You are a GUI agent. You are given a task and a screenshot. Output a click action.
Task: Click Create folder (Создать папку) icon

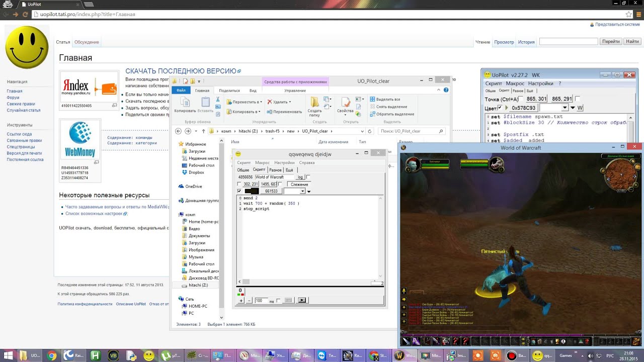[315, 102]
